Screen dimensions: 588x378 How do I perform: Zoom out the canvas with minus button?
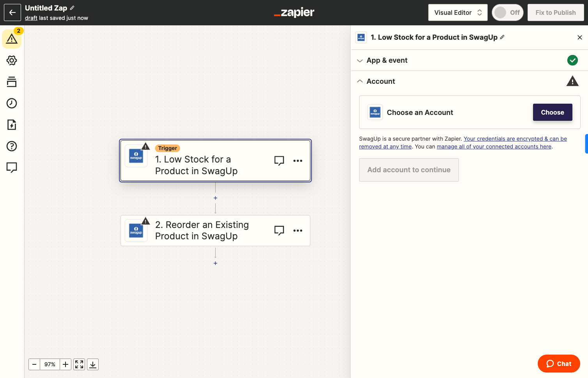pos(34,364)
